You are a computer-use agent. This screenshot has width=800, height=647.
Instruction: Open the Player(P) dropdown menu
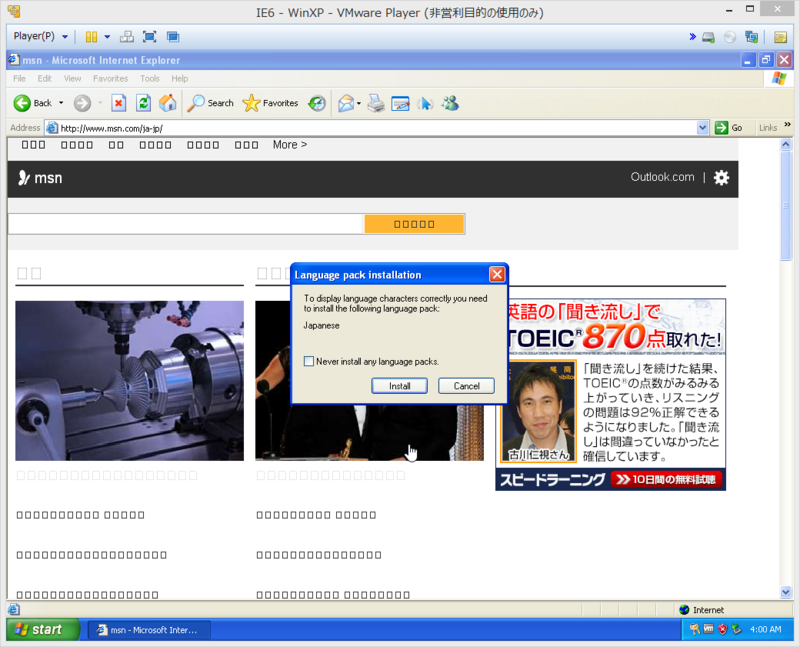pos(40,36)
